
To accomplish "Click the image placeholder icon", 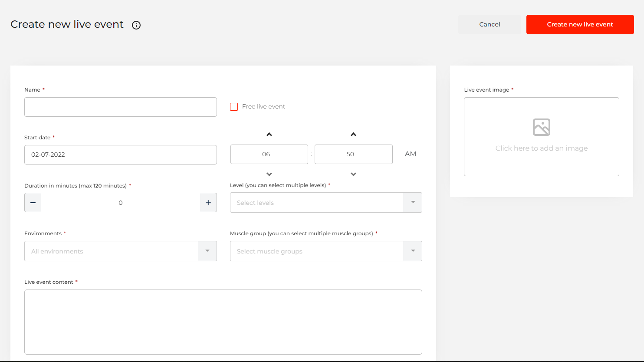I will tap(541, 127).
